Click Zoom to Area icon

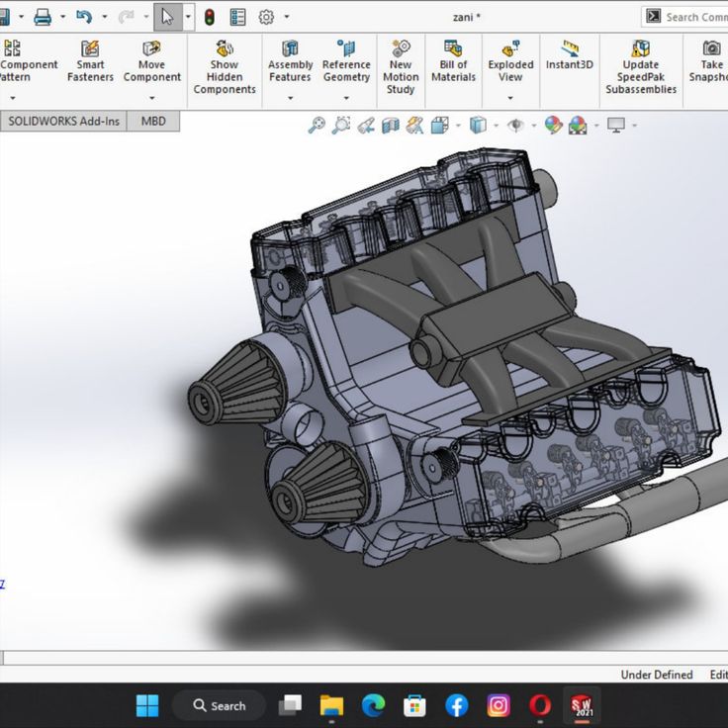coord(341,125)
